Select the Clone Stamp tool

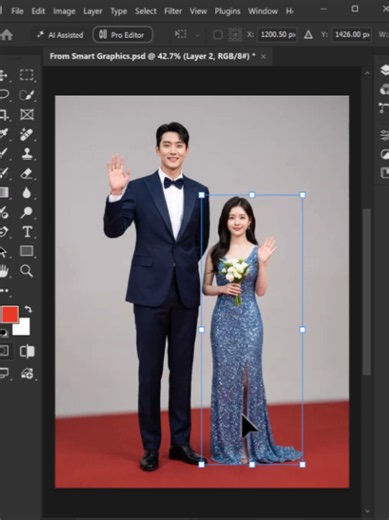(x=27, y=153)
